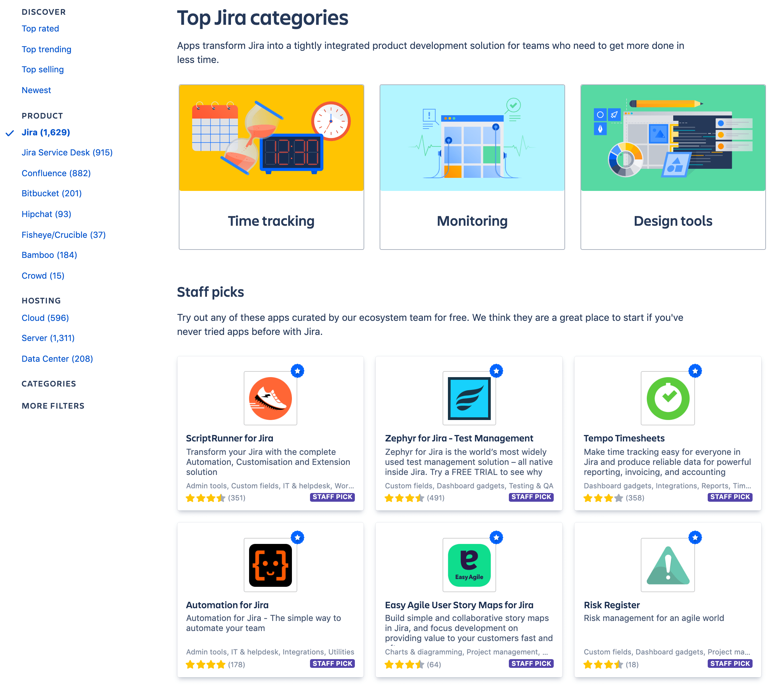The width and height of the screenshot is (776, 700).
Task: Filter by Fisheye/Crucible (37)
Action: pos(63,235)
